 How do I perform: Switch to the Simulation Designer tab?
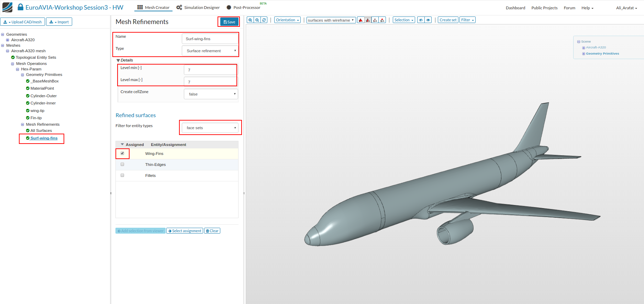tap(198, 8)
